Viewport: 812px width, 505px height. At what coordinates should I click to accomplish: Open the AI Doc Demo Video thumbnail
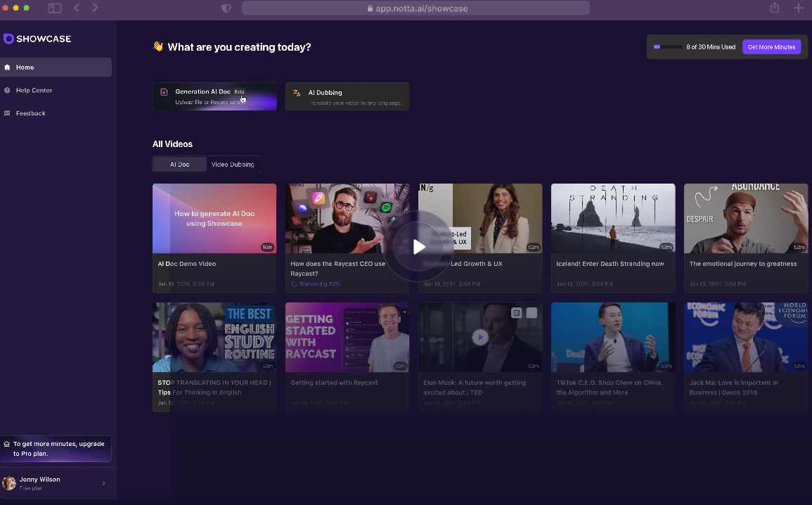(x=214, y=218)
